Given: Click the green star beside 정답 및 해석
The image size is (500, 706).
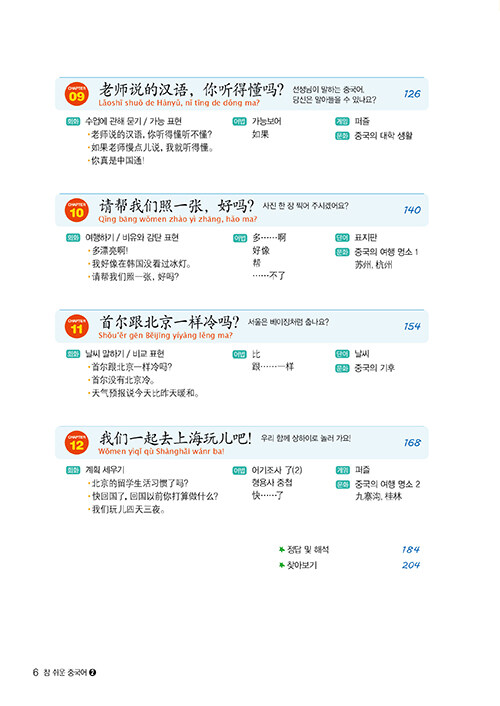Looking at the screenshot, I should 282,549.
